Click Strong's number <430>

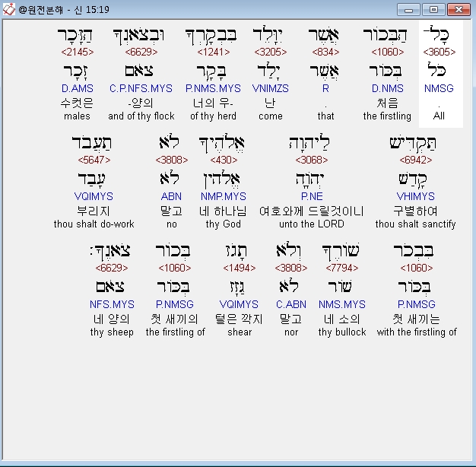[224, 160]
